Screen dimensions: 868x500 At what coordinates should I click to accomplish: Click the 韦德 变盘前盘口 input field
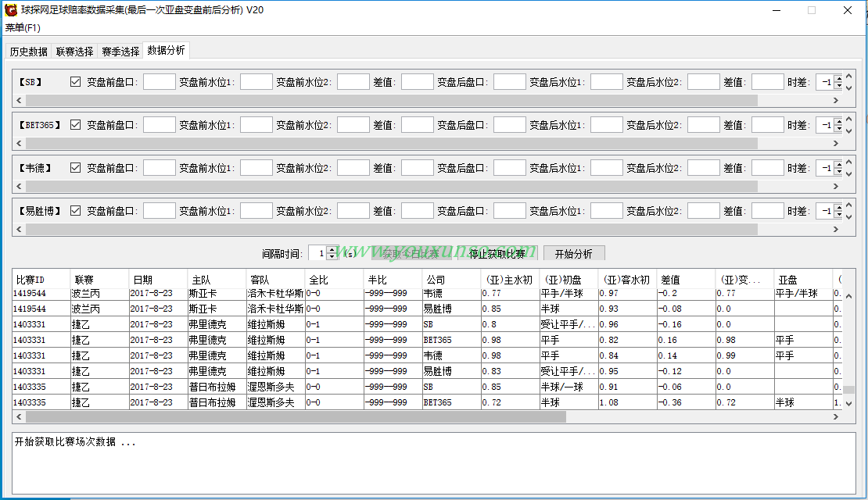coord(160,168)
